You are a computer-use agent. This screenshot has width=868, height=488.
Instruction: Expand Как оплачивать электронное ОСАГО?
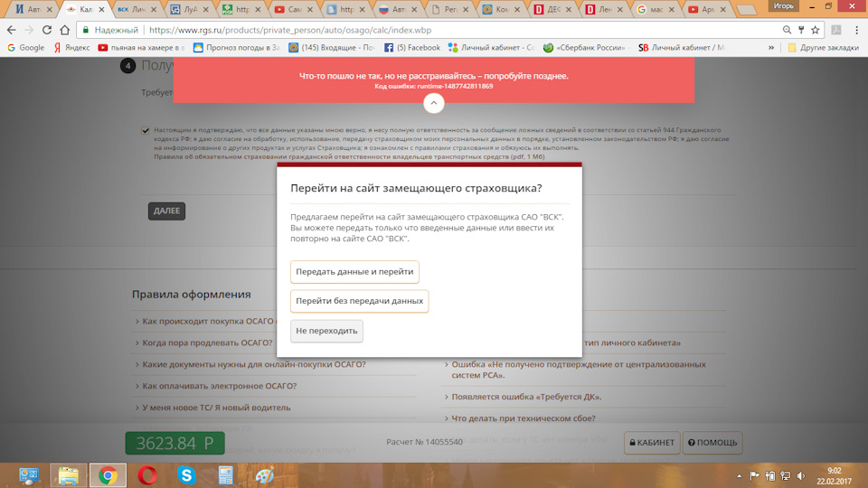(x=219, y=386)
